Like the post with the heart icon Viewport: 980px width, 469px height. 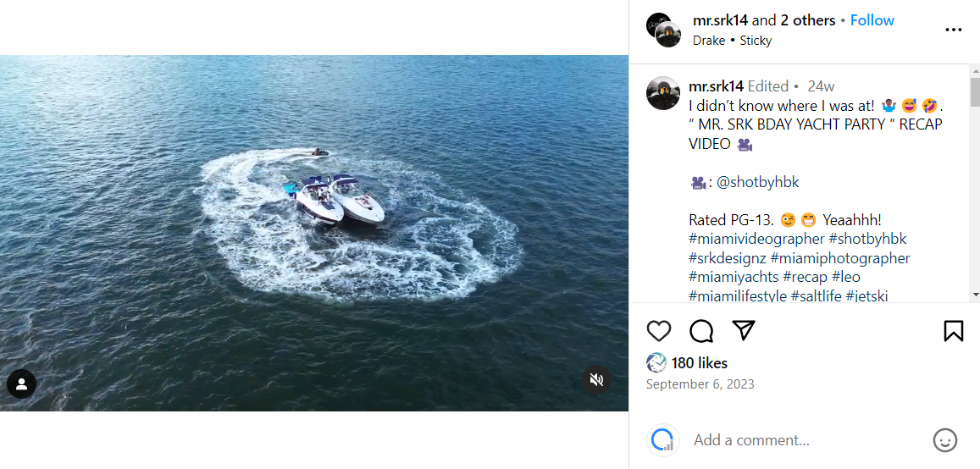coord(659,330)
